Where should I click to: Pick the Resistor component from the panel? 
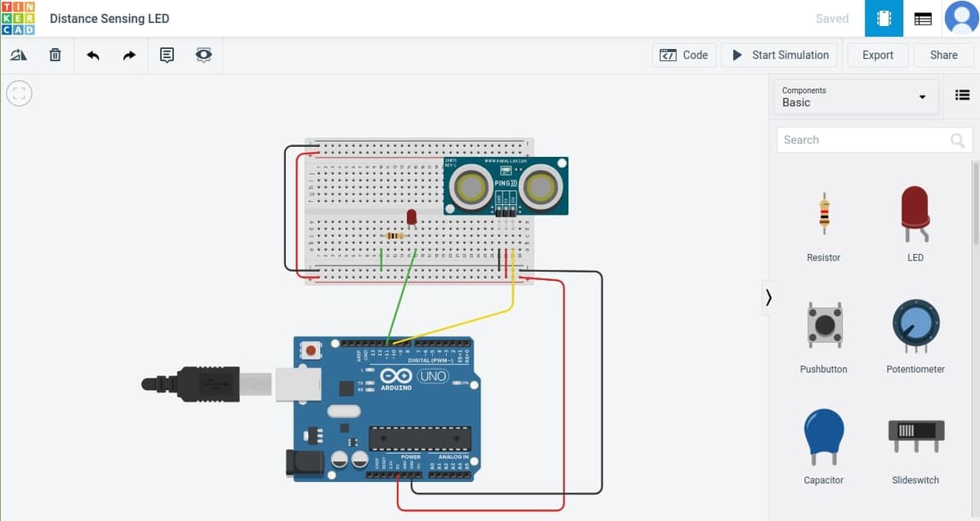click(823, 225)
